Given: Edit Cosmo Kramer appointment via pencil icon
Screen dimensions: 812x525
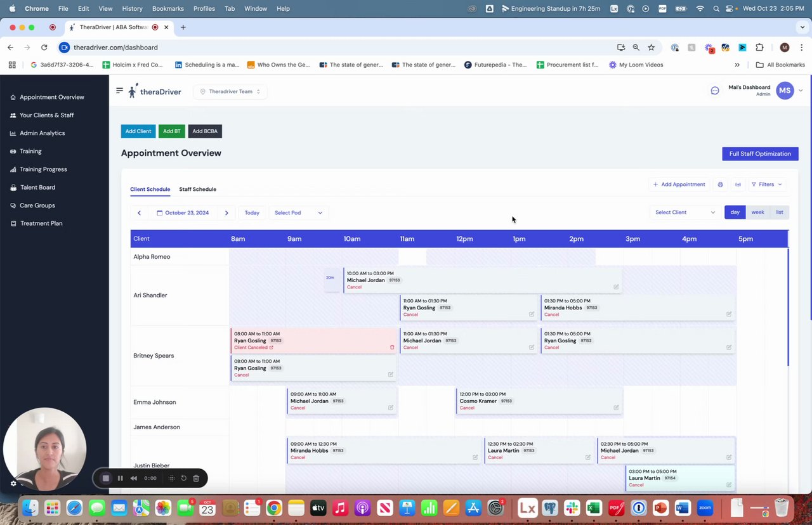Looking at the screenshot, I should (616, 408).
